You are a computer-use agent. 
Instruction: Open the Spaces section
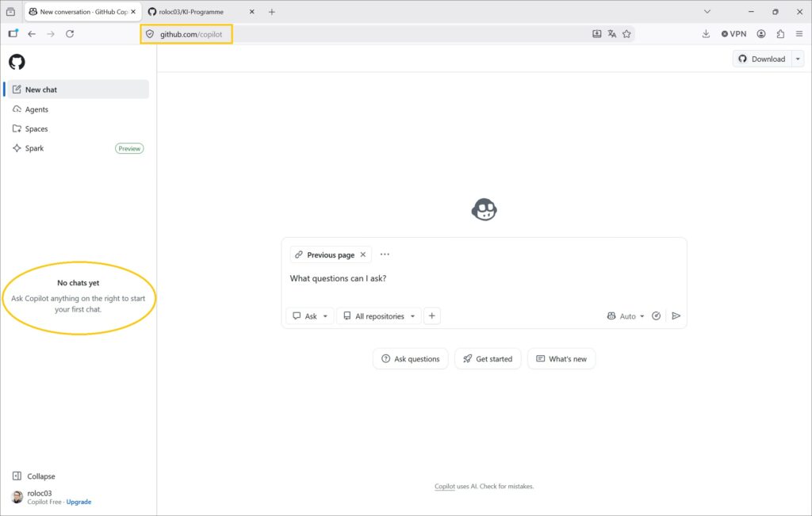click(x=79, y=129)
